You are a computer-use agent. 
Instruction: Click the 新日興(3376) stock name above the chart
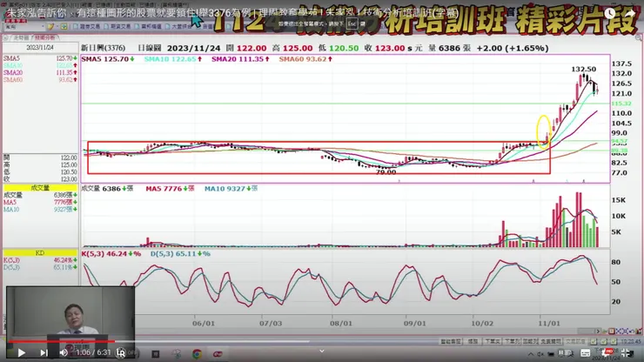[x=103, y=48]
